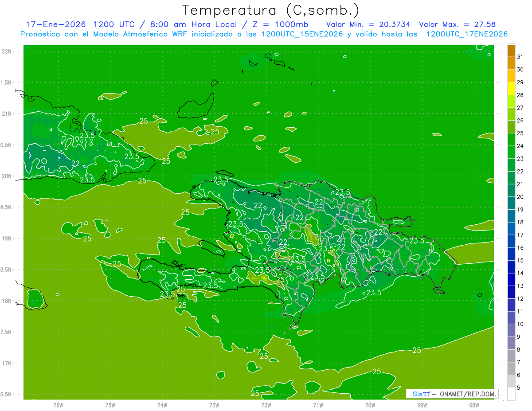Select 'Valor Min. = 20.3734' readout
The height and width of the screenshot is (411, 532).
[369, 24]
